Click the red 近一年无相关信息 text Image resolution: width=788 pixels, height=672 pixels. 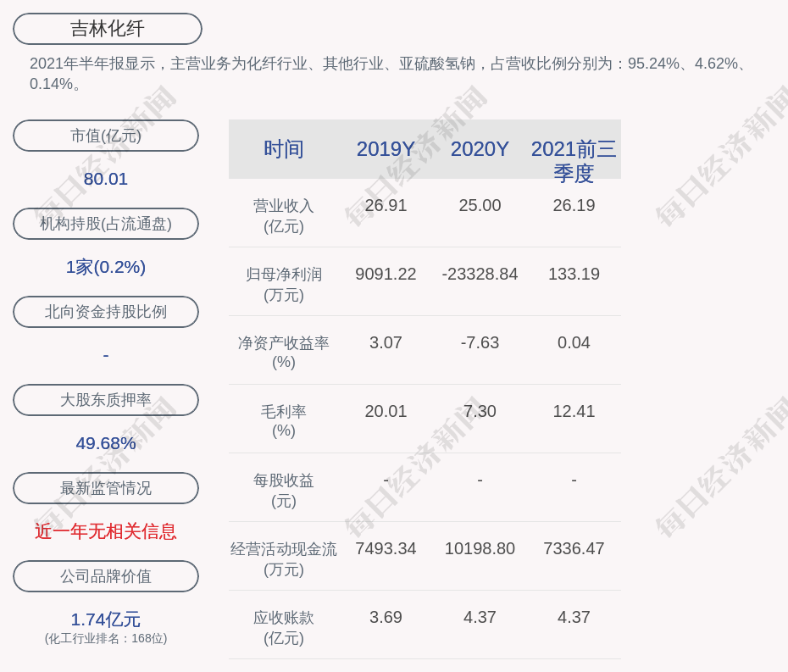106,531
